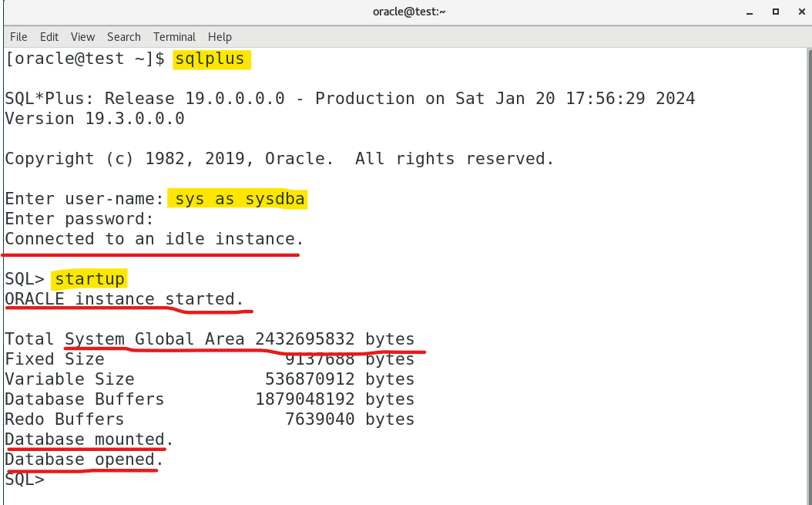Image resolution: width=812 pixels, height=505 pixels.
Task: Click the SQL*Plus Release banner line
Action: pyautogui.click(x=350, y=99)
